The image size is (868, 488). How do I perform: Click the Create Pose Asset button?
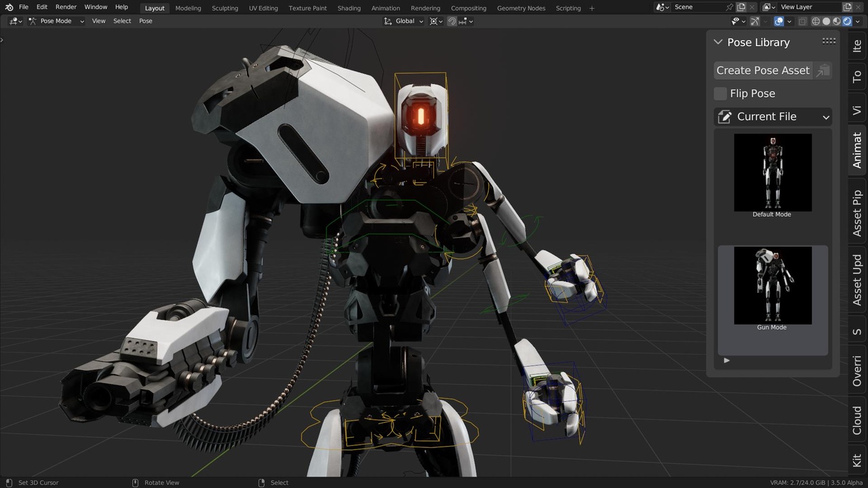(x=763, y=70)
